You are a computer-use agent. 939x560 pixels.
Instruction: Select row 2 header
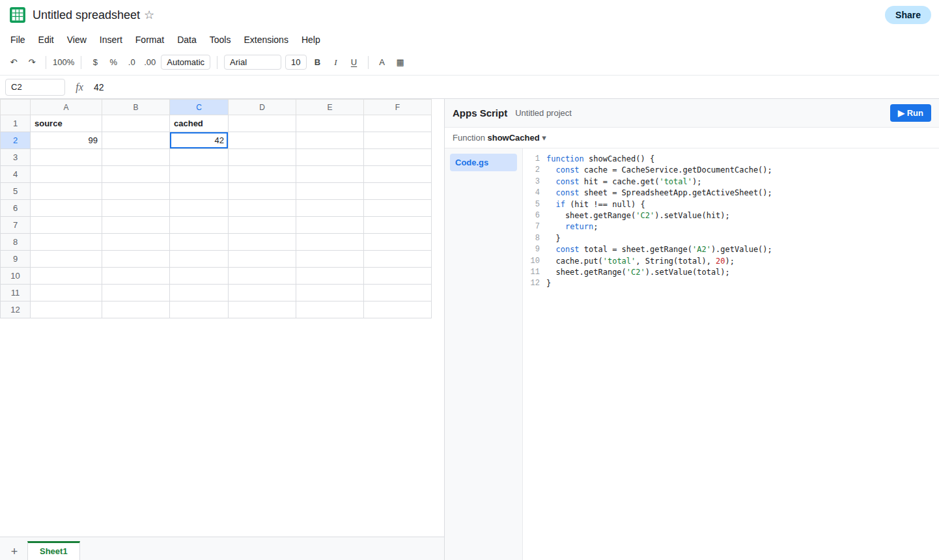click(16, 141)
